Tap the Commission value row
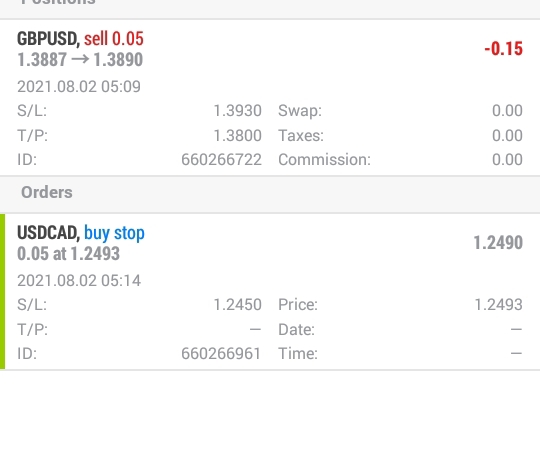Viewport: 540px width, 454px height. click(x=400, y=159)
